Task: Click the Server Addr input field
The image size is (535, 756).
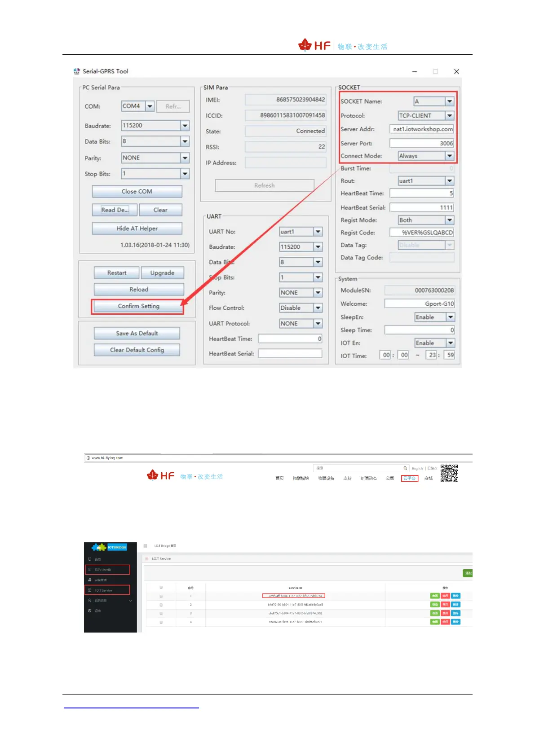Action: point(422,129)
